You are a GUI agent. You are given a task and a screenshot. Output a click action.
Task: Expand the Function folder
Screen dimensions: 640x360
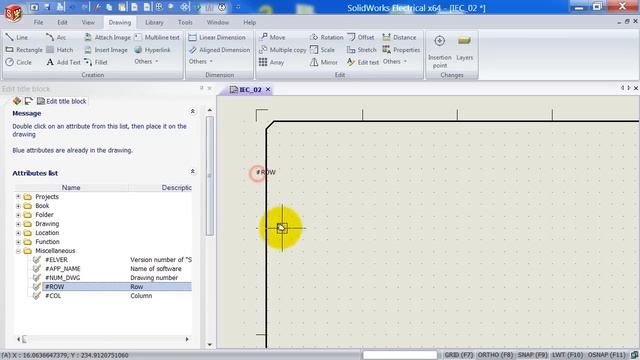click(18, 242)
